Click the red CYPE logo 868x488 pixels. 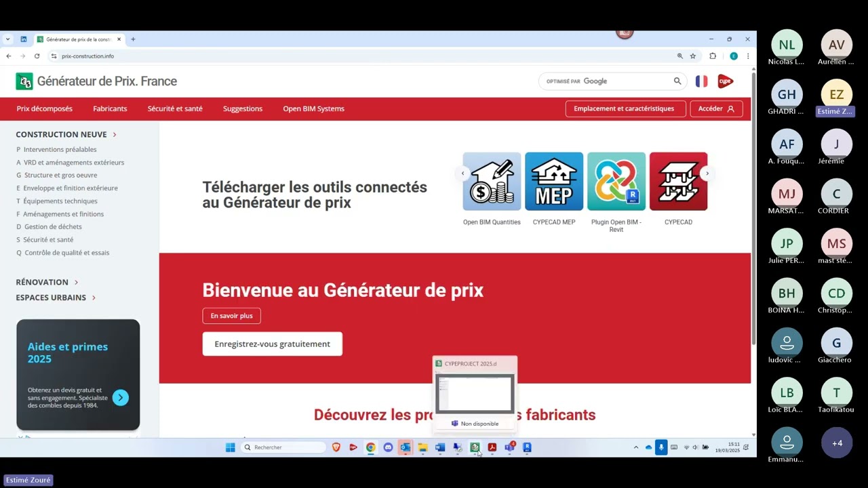[726, 81]
